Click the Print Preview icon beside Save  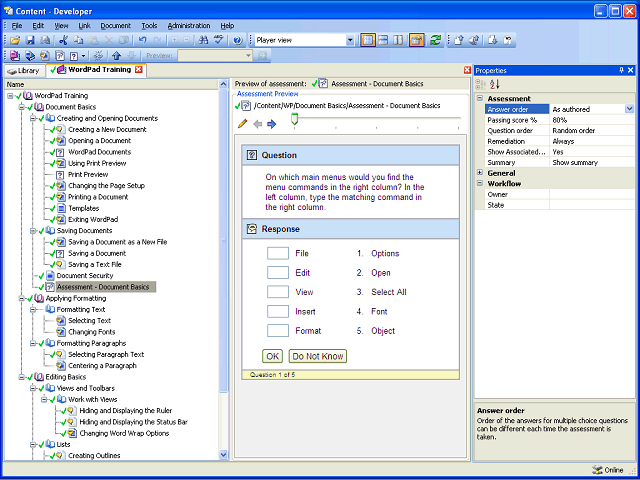click(45, 40)
